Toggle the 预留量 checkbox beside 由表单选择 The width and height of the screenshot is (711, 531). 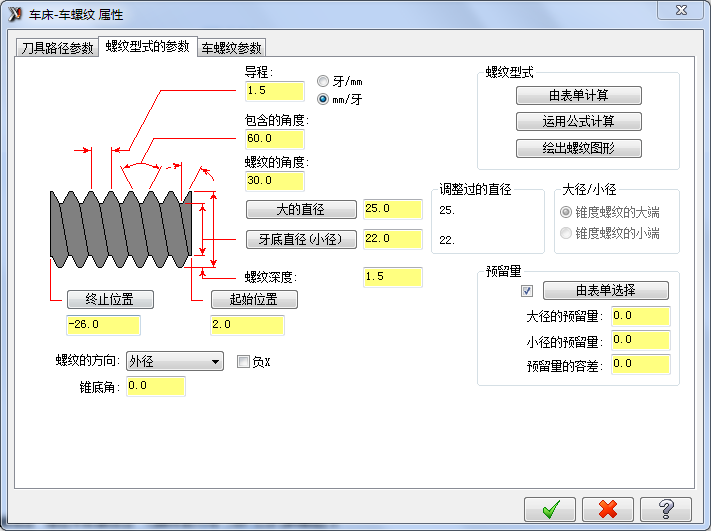pyautogui.click(x=527, y=291)
